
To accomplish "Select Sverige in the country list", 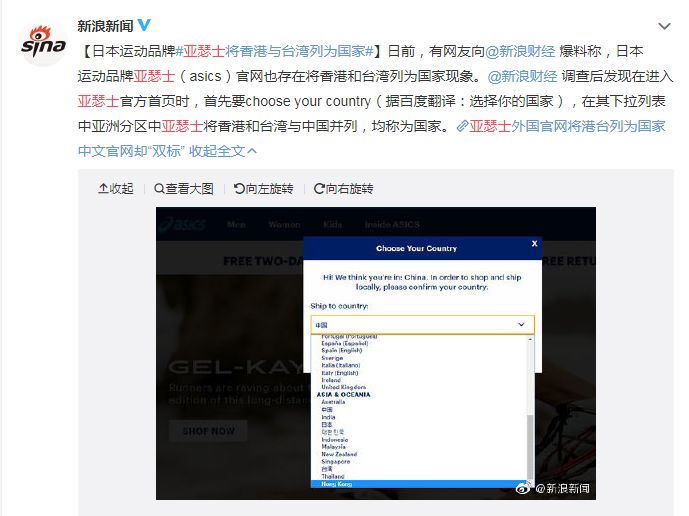I will pos(332,358).
